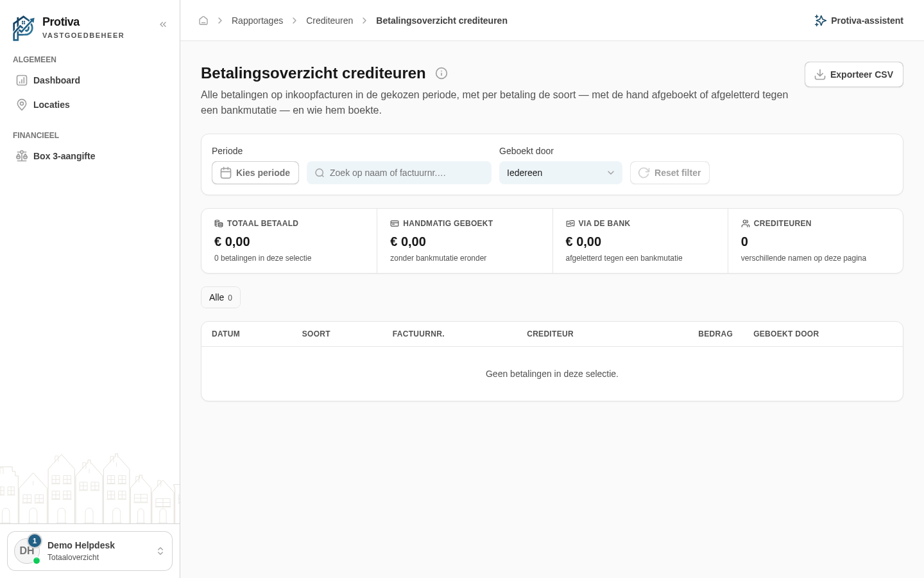Click the sparkle Protiva-assistent icon
The height and width of the screenshot is (578, 924).
click(820, 21)
